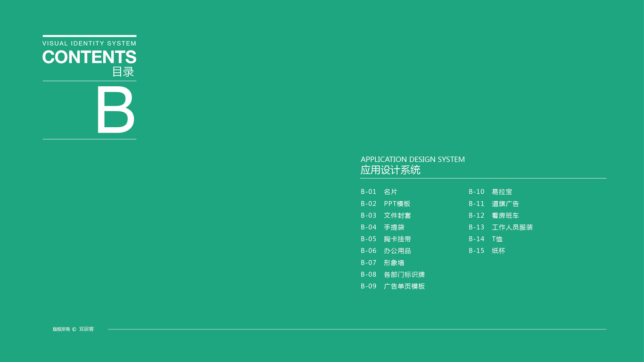Click the large letter B
644x362 pixels.
point(116,110)
